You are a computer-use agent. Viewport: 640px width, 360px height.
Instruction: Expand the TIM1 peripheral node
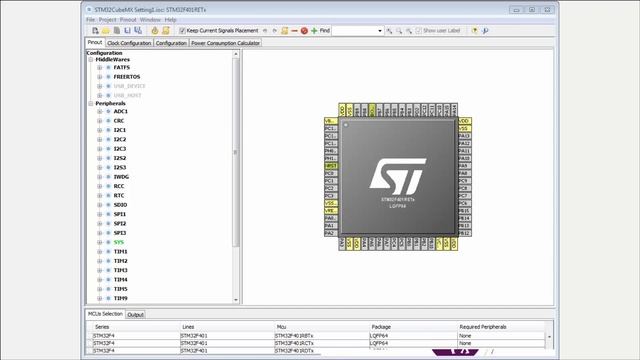point(100,252)
